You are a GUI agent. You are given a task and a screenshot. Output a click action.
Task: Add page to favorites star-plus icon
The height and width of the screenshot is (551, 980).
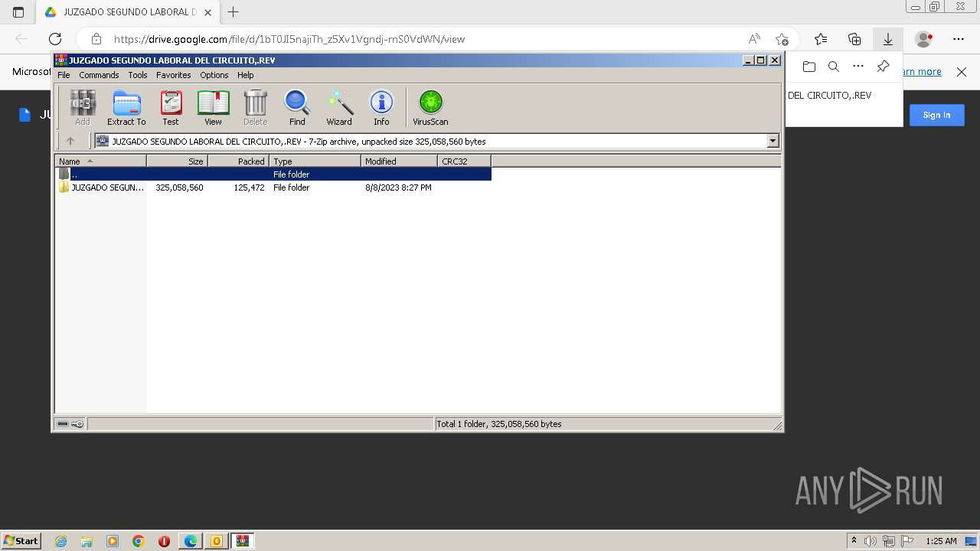tap(782, 39)
